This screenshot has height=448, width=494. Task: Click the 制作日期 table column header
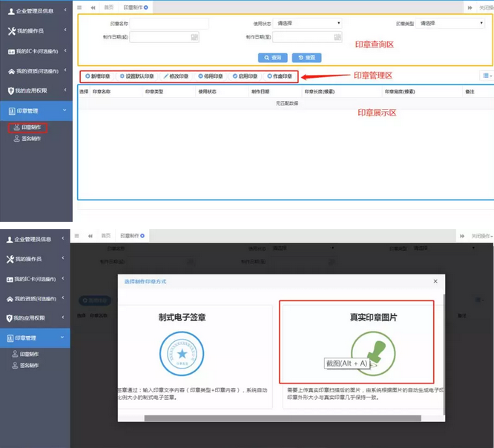click(x=260, y=91)
